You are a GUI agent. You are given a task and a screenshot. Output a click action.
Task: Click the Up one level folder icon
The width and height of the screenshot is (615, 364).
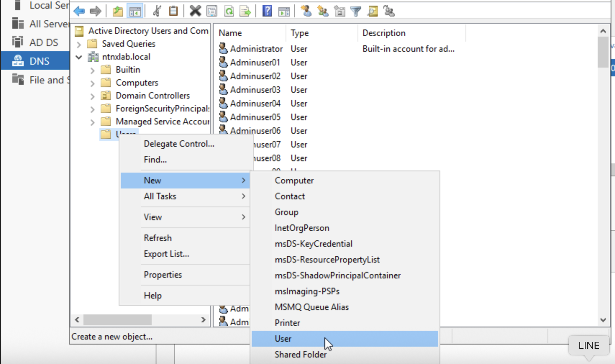coord(118,11)
